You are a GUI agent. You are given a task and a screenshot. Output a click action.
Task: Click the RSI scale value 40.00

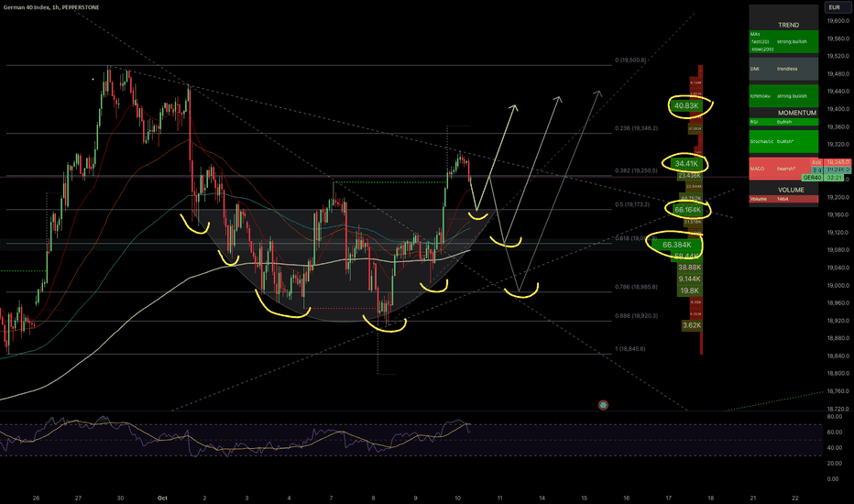click(834, 448)
